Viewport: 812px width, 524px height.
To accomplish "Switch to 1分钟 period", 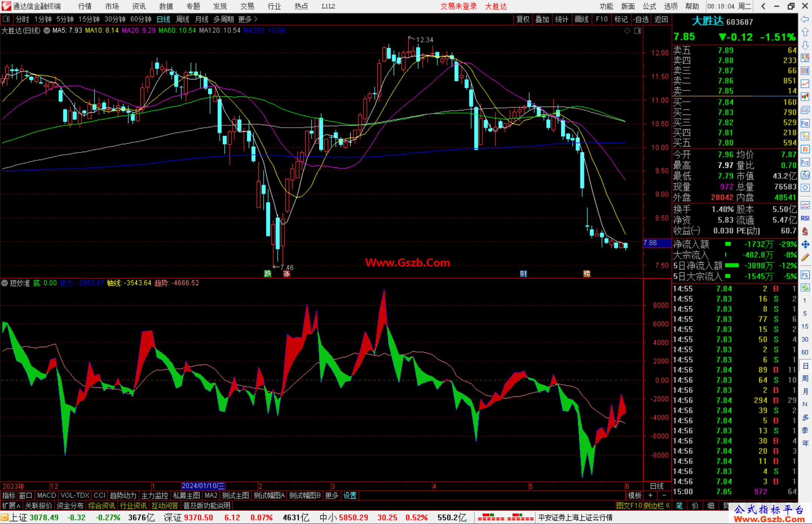I will coord(43,19).
